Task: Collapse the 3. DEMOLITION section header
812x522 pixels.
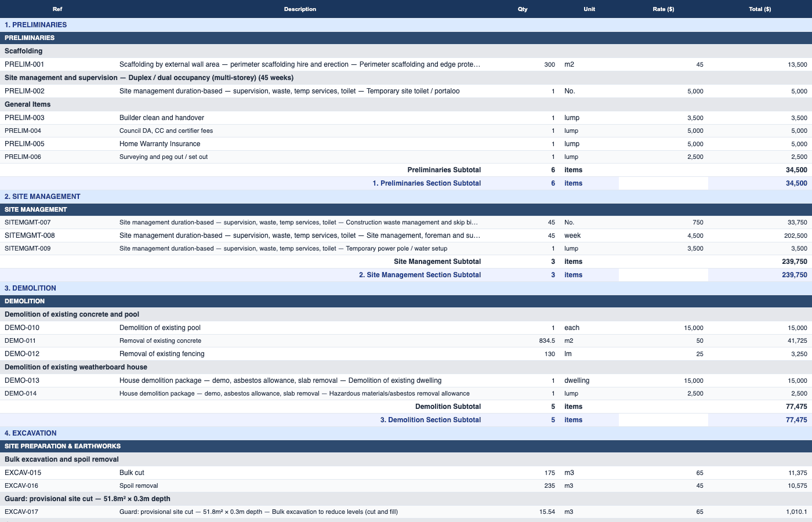Action: click(30, 288)
